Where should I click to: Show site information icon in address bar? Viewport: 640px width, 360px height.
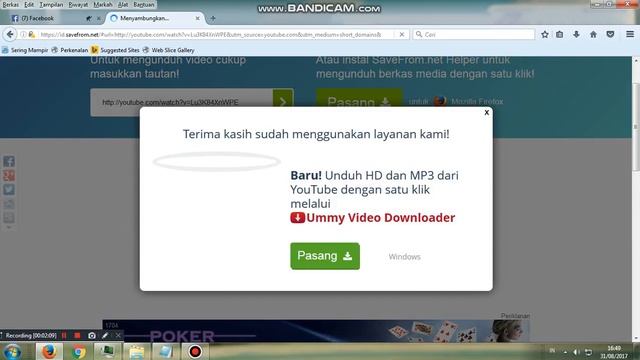23,35
